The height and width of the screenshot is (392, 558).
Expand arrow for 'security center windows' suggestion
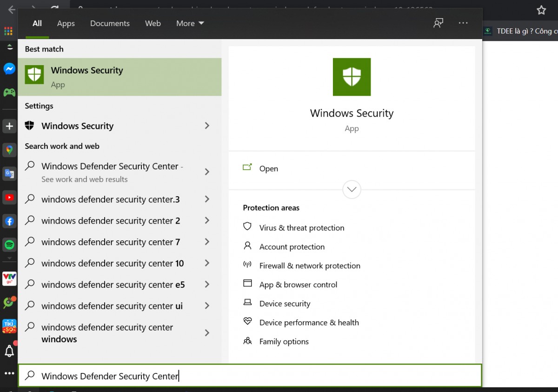coord(207,333)
